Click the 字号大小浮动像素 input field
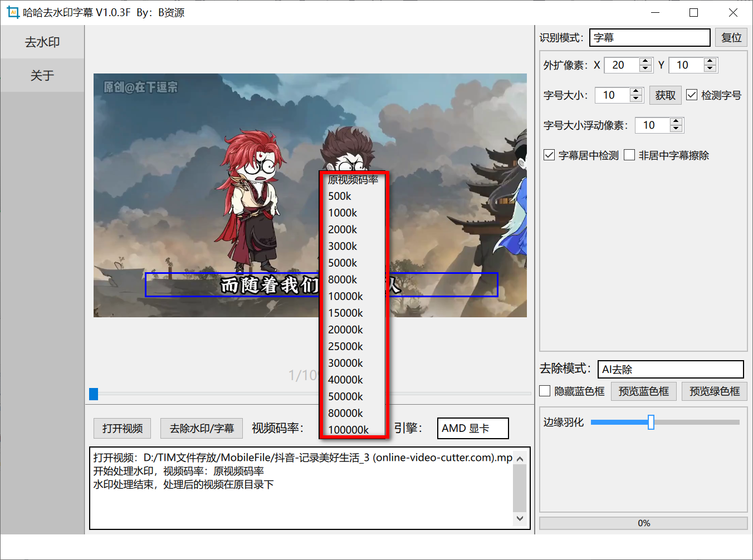The image size is (753, 560). [653, 125]
